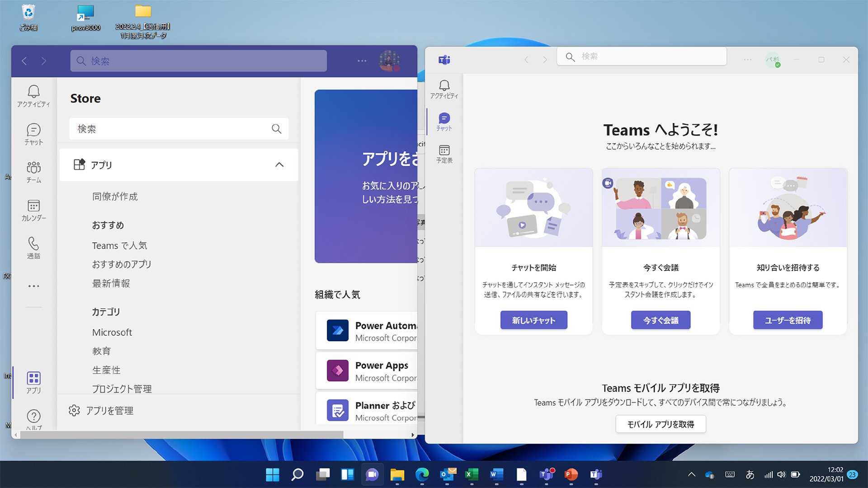This screenshot has width=868, height=488.
Task: Collapse the アプリ section chevron
Action: tap(279, 165)
